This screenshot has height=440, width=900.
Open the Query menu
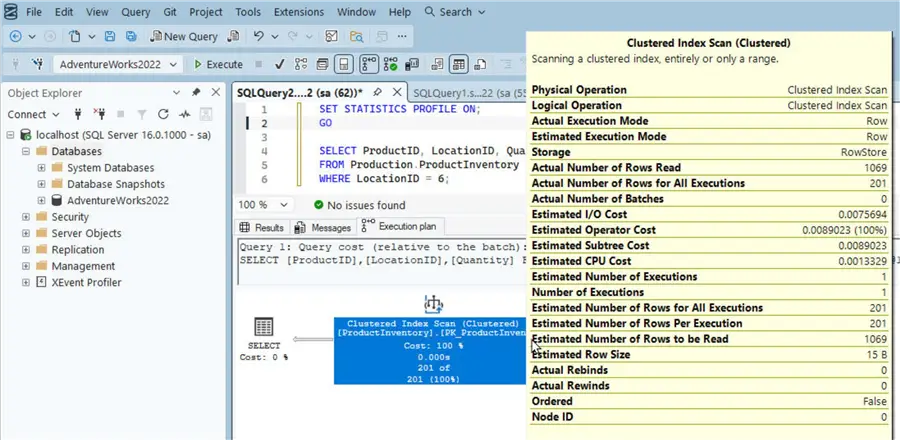[133, 11]
